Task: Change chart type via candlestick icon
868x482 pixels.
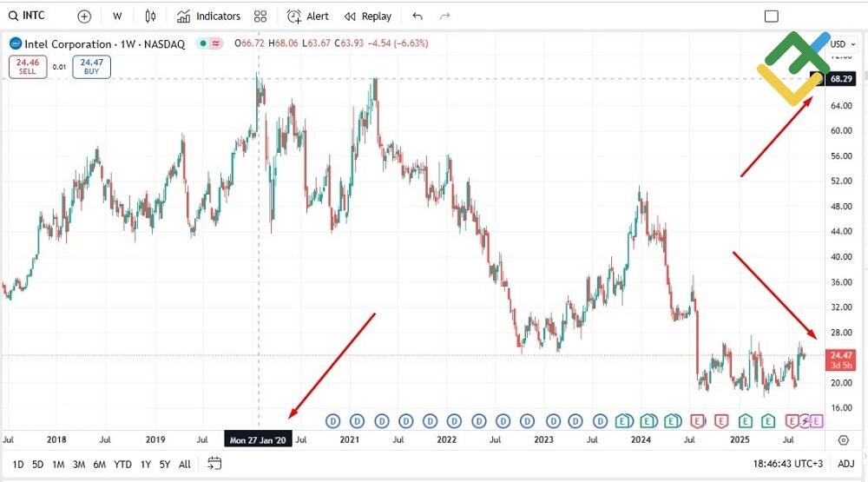Action: (150, 16)
